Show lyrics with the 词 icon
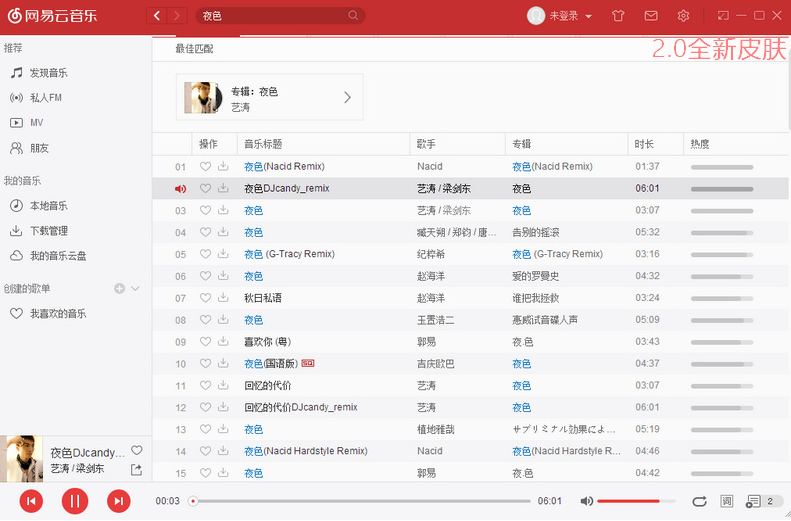 pyautogui.click(x=727, y=501)
